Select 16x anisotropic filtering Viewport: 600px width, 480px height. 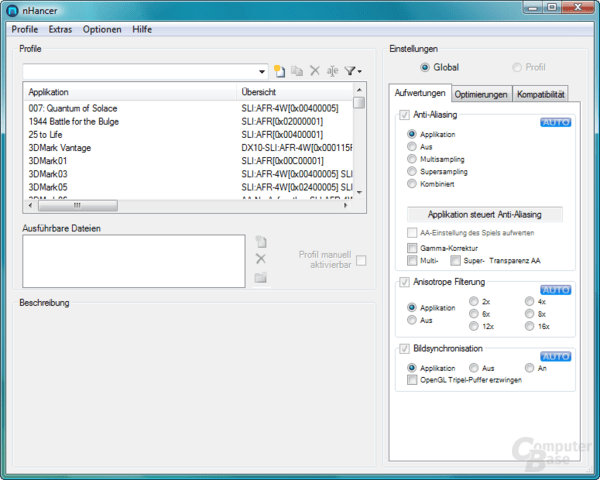(529, 326)
